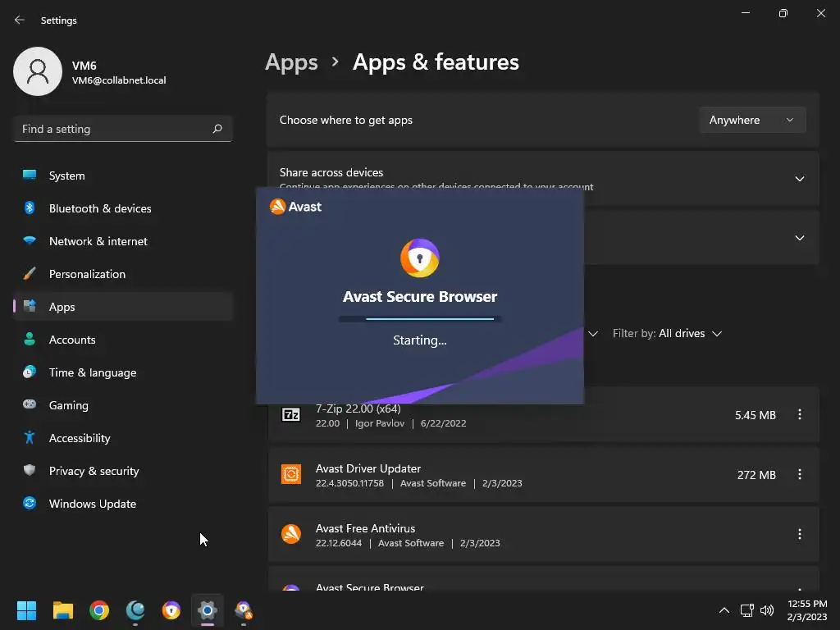Screen dimensions: 840x630
Task: Click the volume speaker tray icon
Action: click(767, 610)
